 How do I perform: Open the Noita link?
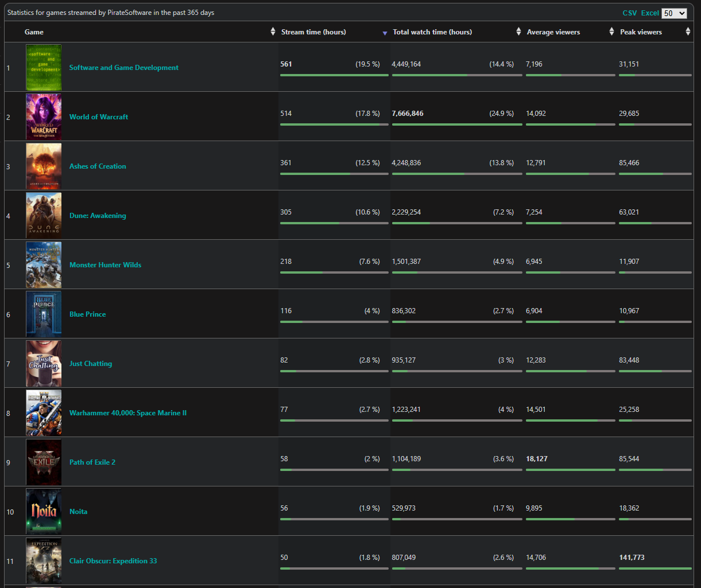tap(79, 512)
